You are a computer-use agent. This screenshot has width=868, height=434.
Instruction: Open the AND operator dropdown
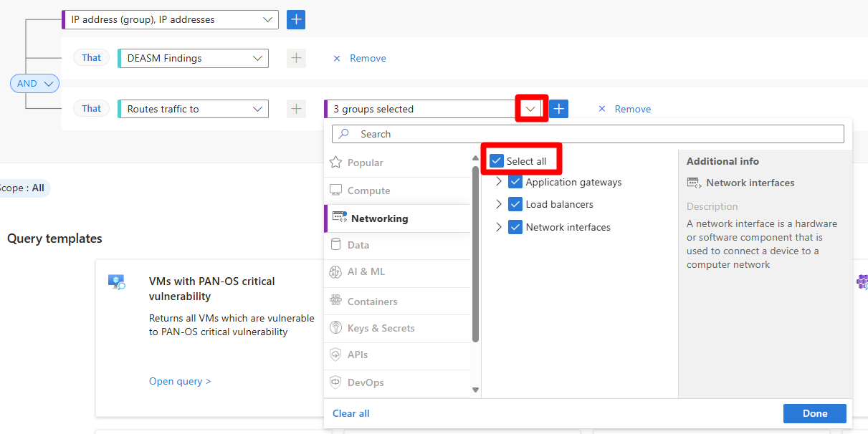(x=34, y=84)
